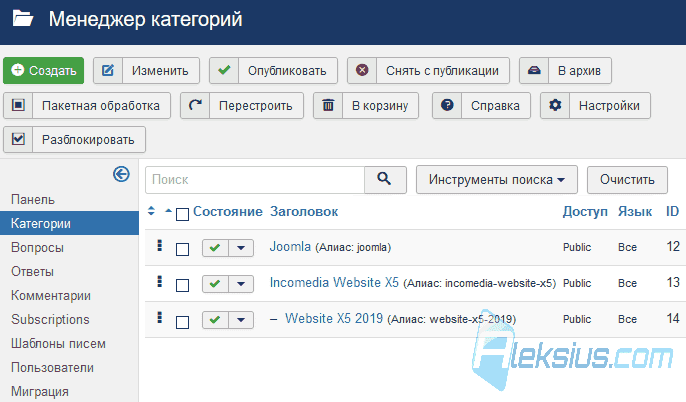This screenshot has width=686, height=402.
Task: Open the Website X5 2019 category link
Action: (x=334, y=318)
